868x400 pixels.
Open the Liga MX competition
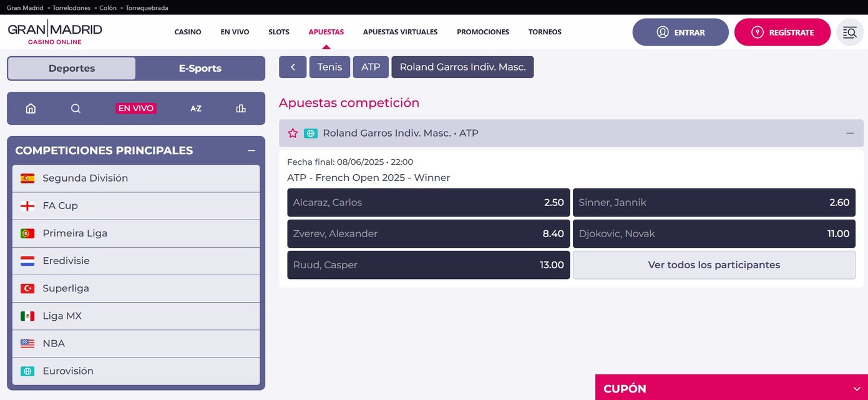pyautogui.click(x=136, y=316)
